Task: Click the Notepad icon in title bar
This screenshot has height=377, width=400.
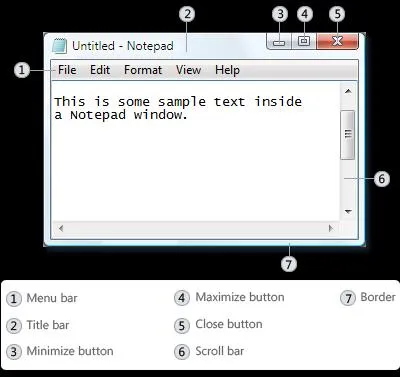Action: pyautogui.click(x=60, y=46)
